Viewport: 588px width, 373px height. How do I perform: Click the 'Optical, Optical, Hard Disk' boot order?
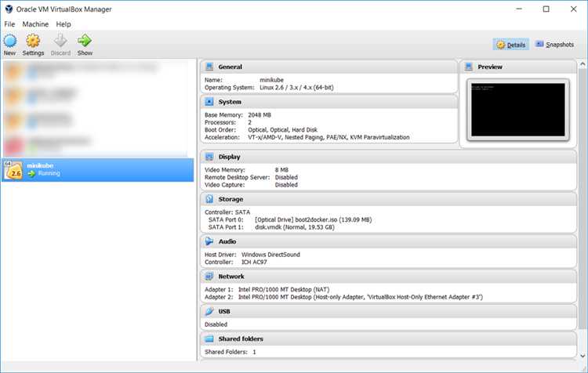coord(282,130)
